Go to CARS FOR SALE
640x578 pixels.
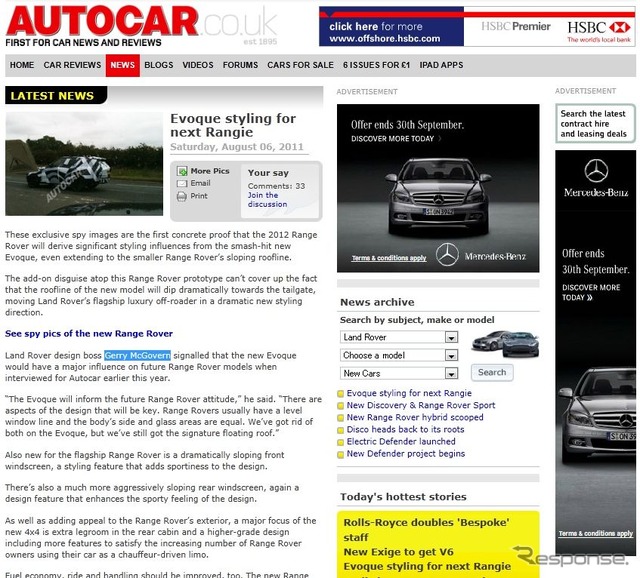tap(300, 65)
